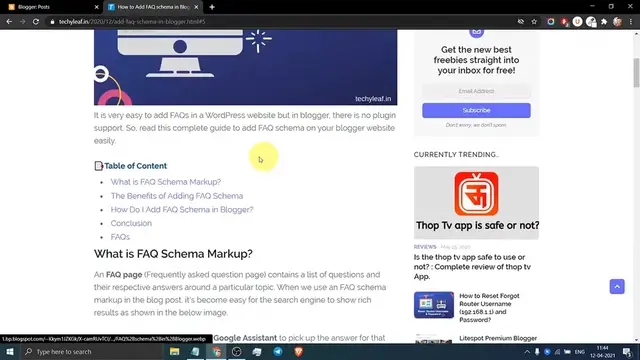The width and height of the screenshot is (640, 360).
Task: Click the padlock site info icon
Action: coord(52,22)
